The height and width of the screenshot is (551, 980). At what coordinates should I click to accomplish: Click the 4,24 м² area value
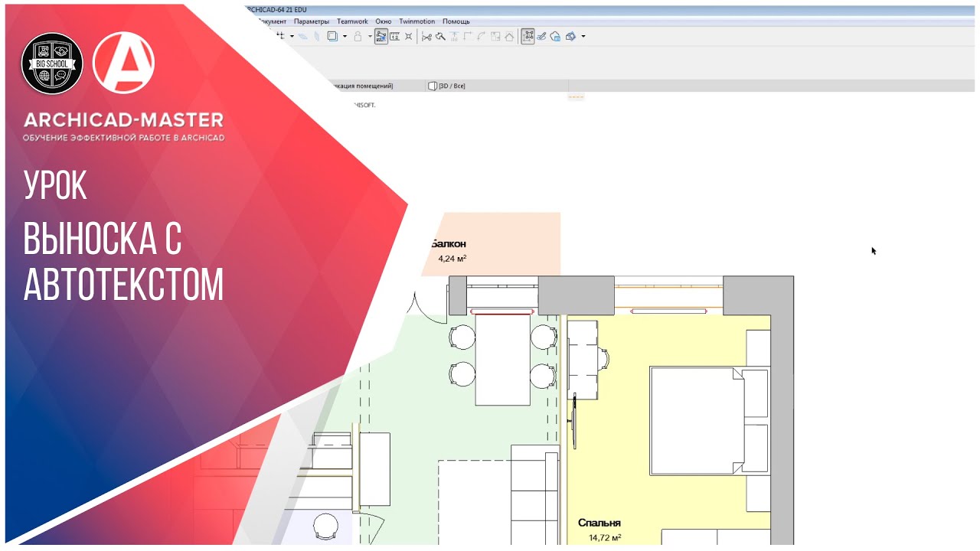tap(452, 259)
